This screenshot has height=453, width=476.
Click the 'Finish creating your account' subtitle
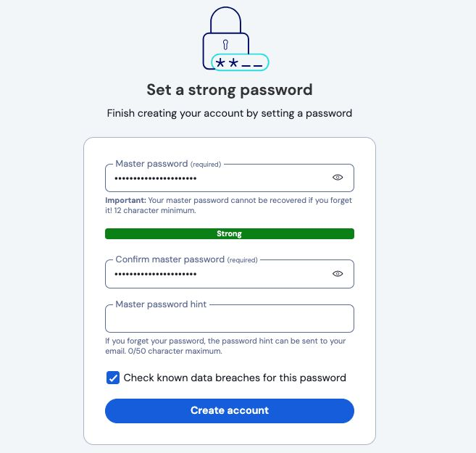coord(229,113)
